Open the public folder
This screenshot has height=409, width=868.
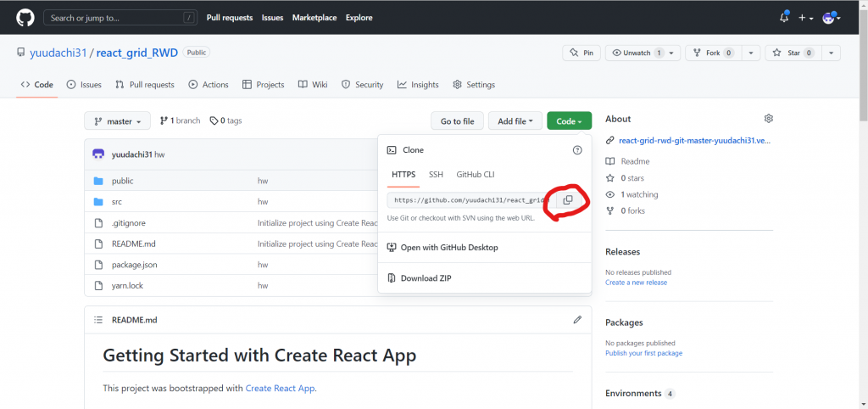pyautogui.click(x=122, y=181)
